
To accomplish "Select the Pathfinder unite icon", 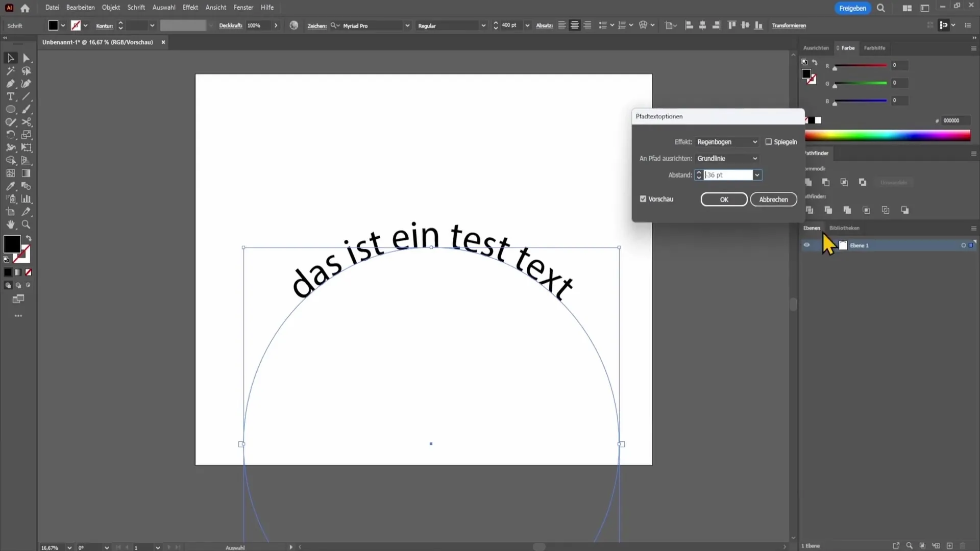I will [808, 182].
